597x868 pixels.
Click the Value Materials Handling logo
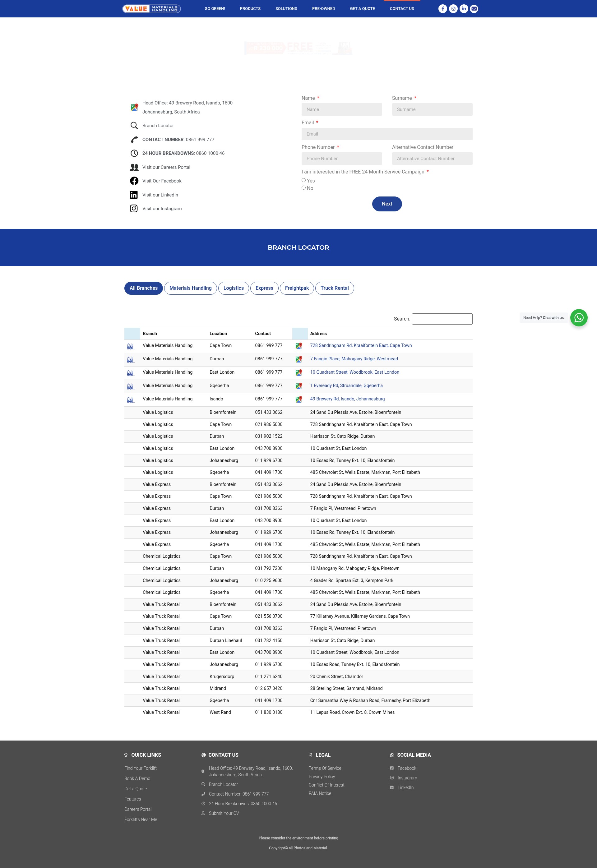coord(151,9)
